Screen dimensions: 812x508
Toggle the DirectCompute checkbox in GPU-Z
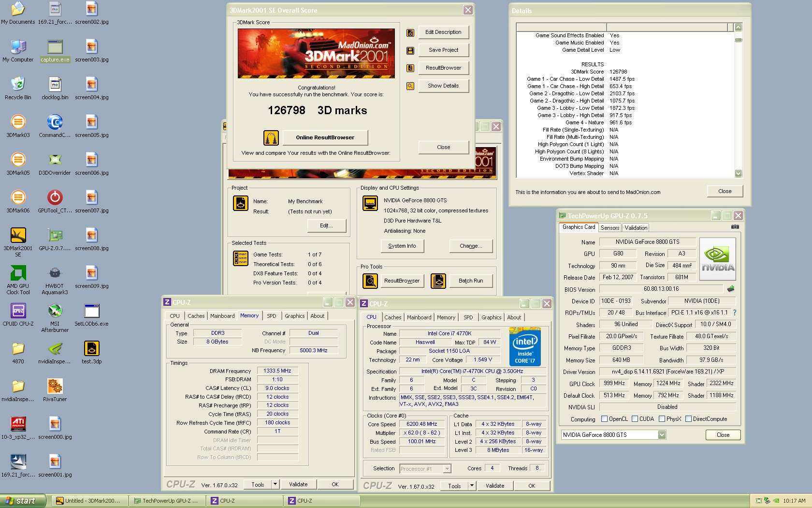[688, 419]
